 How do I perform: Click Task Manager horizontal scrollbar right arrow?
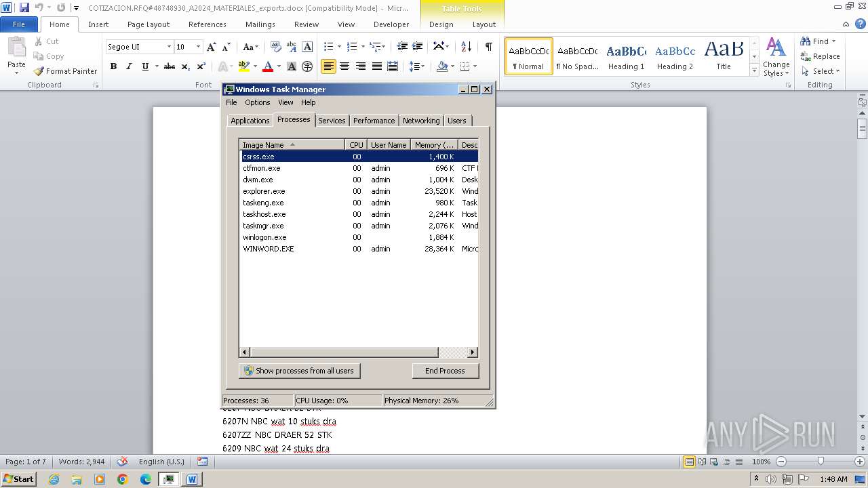[473, 352]
